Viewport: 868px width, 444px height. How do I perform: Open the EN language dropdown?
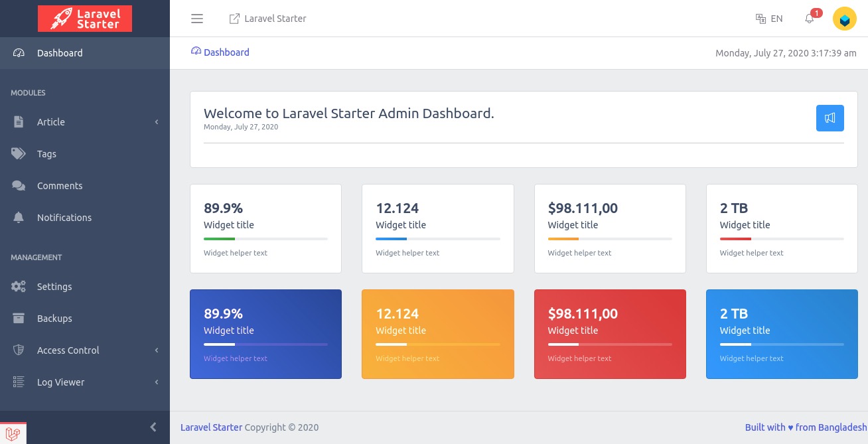[769, 19]
